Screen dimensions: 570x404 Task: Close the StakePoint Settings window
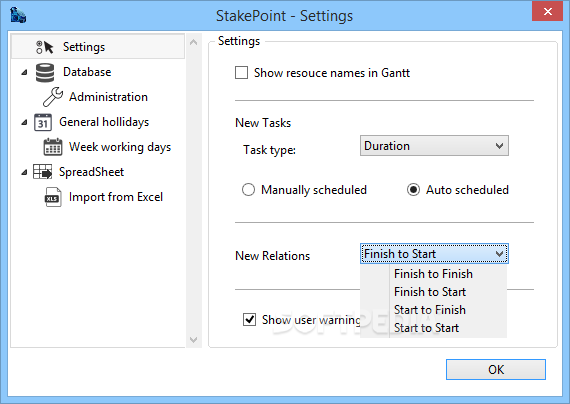[x=547, y=12]
